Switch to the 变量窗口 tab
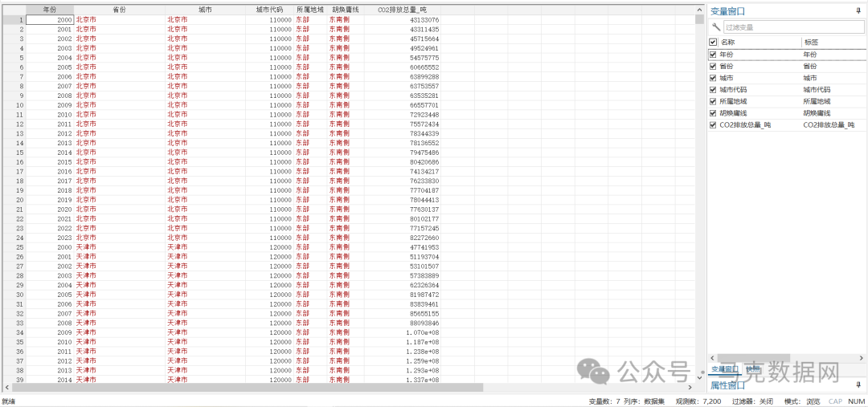The height and width of the screenshot is (407, 868). 725,368
